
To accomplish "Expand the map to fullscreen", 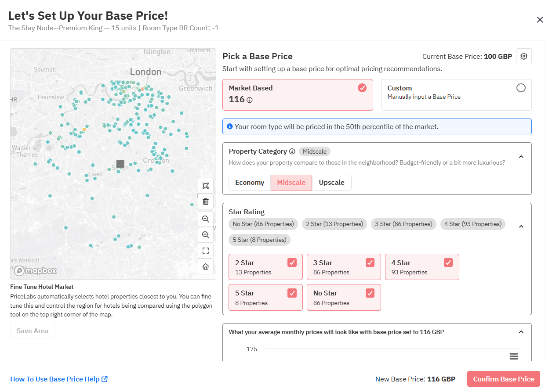I will (x=205, y=251).
